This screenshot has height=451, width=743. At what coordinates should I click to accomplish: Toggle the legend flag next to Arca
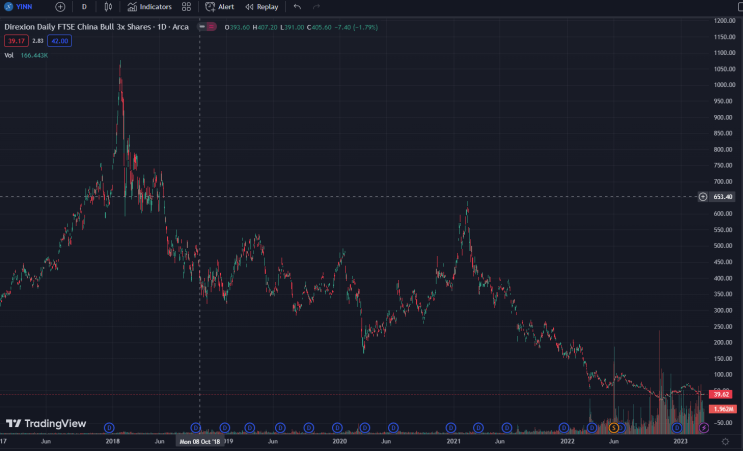205,26
